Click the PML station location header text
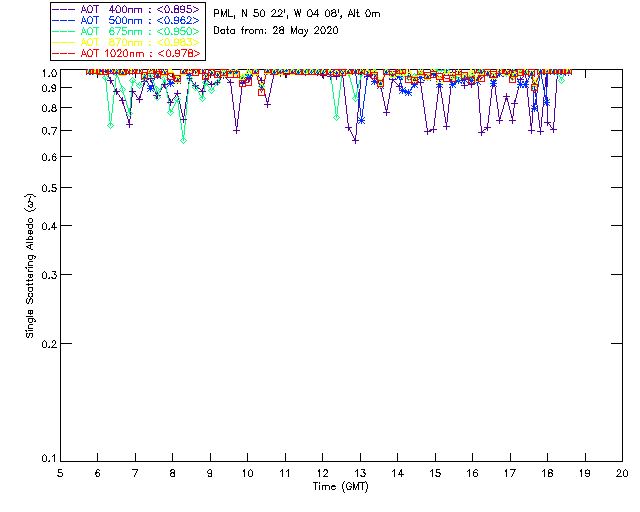The height and width of the screenshot is (512, 640). (x=297, y=14)
